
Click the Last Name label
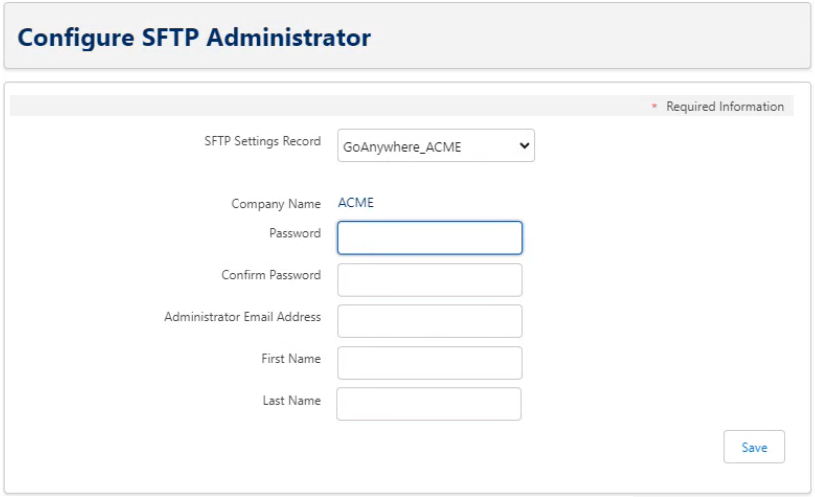click(x=292, y=400)
